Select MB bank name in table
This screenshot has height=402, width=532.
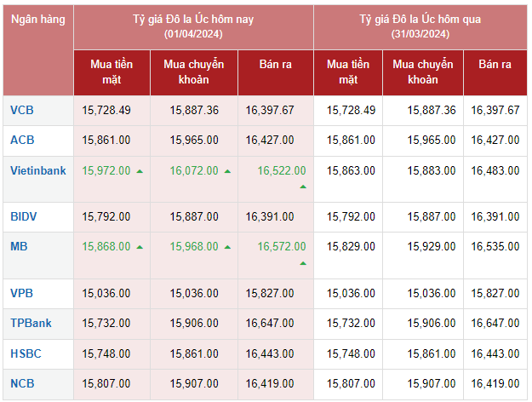click(19, 246)
